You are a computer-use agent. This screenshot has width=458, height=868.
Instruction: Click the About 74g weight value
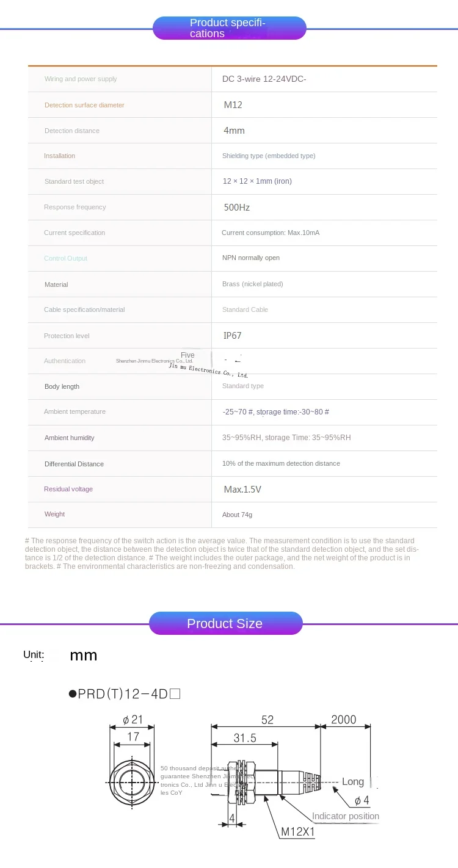pyautogui.click(x=237, y=515)
